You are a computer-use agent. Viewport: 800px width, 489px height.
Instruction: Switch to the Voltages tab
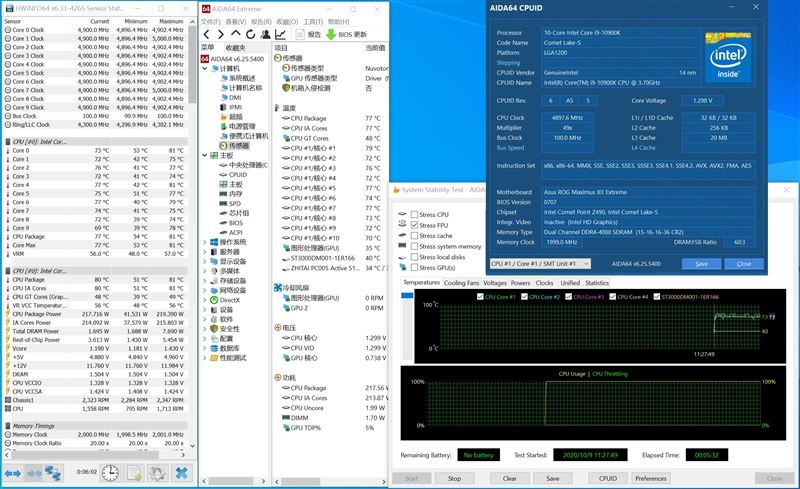click(495, 283)
